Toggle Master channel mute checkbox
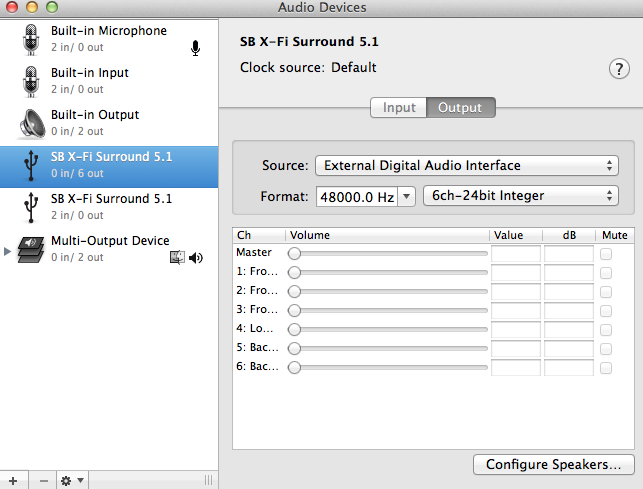Viewport: 643px width, 489px height. 606,254
